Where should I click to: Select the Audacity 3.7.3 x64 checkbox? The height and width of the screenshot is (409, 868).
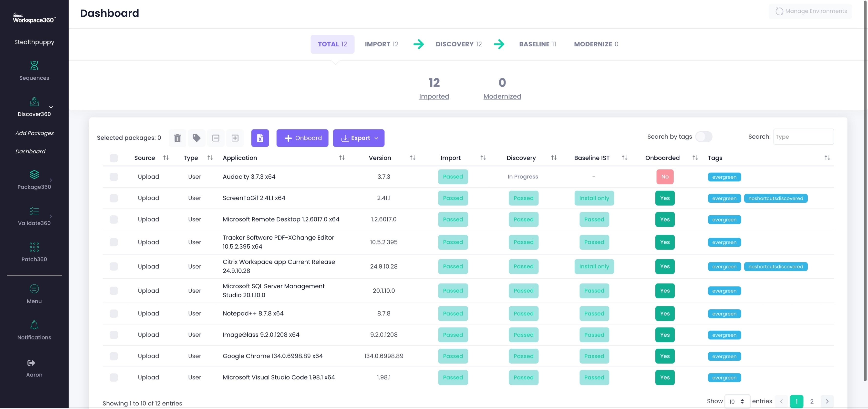pos(114,177)
